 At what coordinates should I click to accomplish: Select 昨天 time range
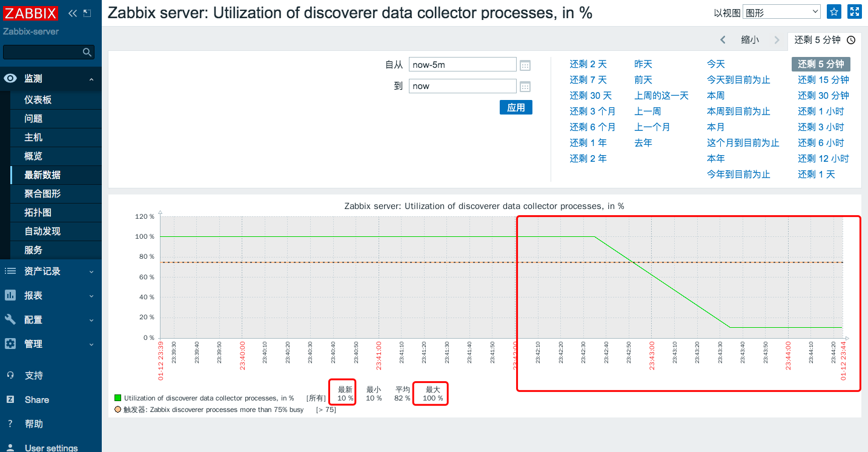(x=643, y=64)
